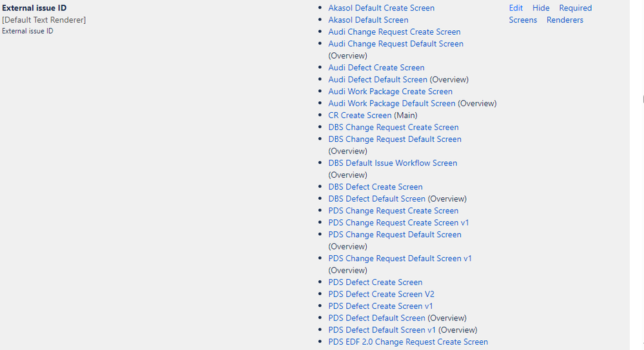Open Audi Work Package Create Screen
644x350 pixels.
pyautogui.click(x=390, y=91)
